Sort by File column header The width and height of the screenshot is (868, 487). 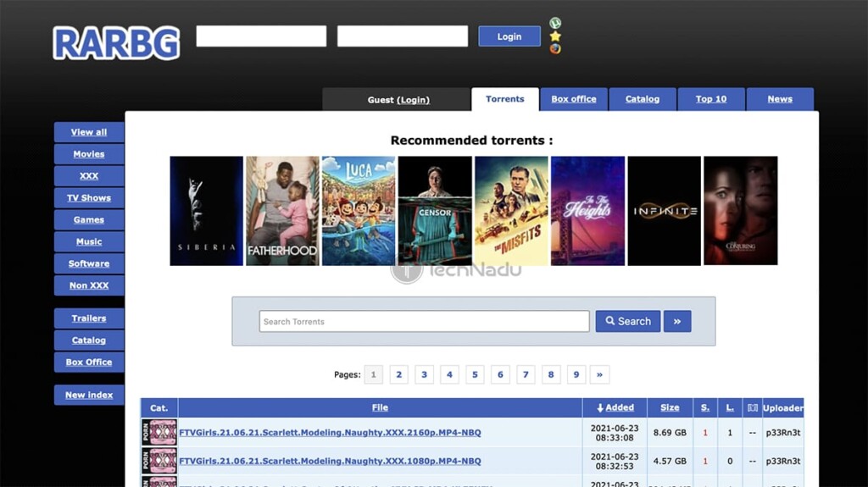point(380,407)
